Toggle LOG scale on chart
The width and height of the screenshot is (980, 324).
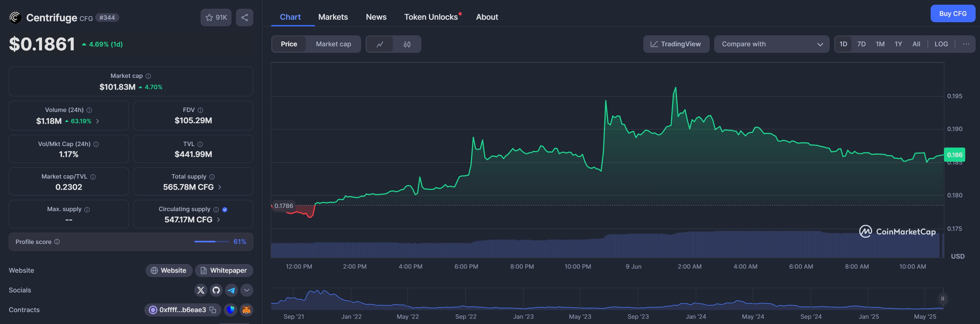pyautogui.click(x=941, y=44)
